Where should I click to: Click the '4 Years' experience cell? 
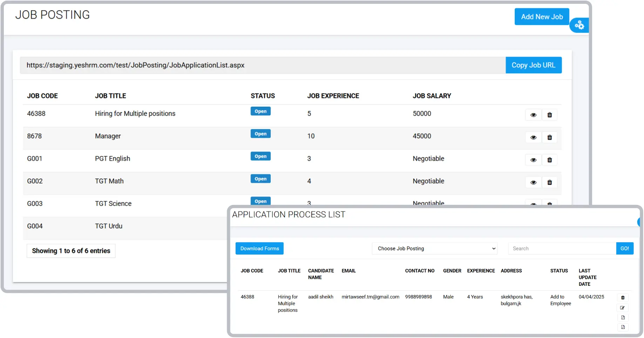tap(475, 297)
